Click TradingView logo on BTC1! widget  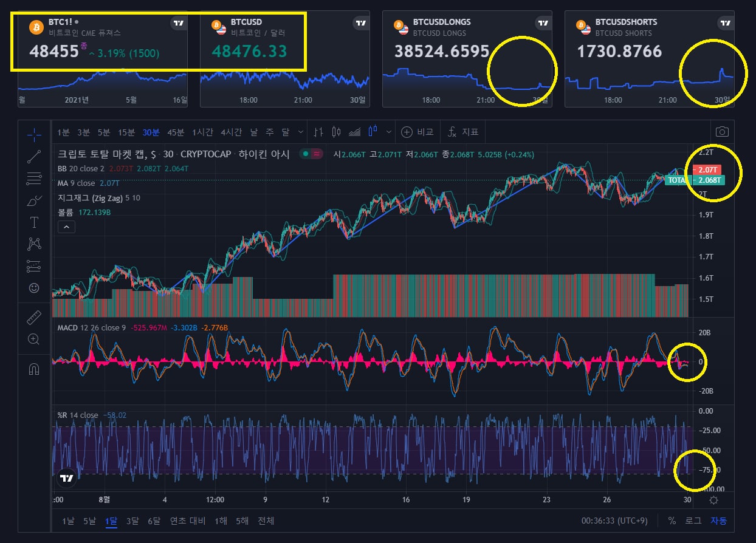coord(179,23)
